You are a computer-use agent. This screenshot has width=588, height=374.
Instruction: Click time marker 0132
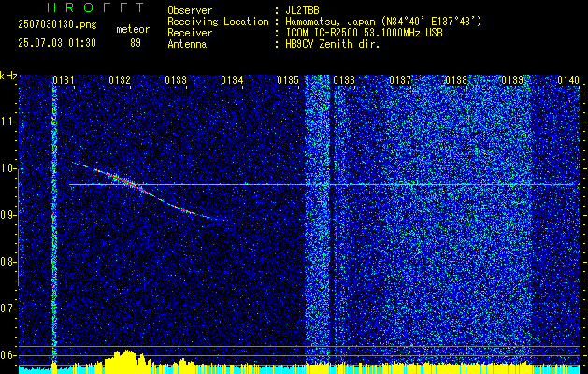pos(120,80)
